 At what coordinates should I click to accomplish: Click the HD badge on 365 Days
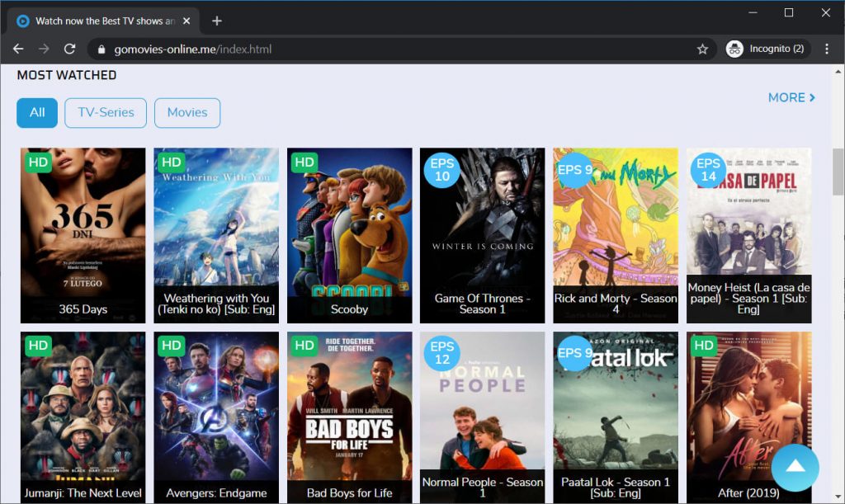coord(38,163)
